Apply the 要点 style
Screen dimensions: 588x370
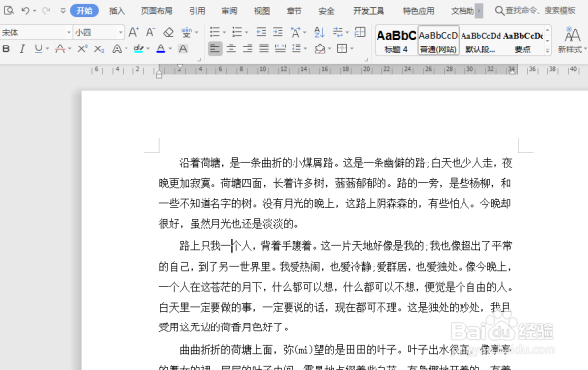coord(523,41)
